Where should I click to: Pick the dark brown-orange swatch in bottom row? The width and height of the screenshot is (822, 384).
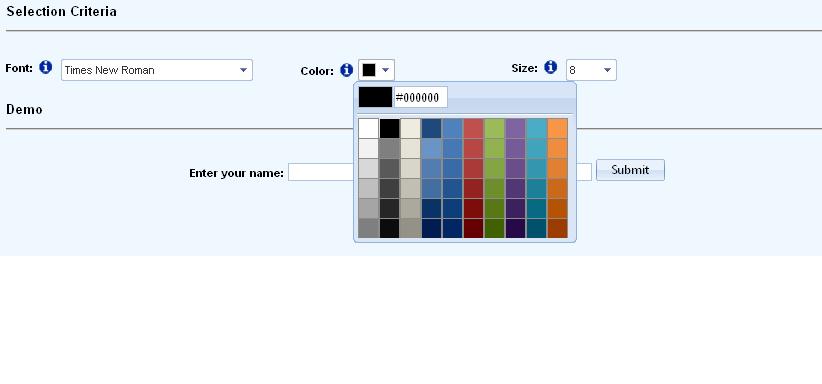click(x=557, y=228)
